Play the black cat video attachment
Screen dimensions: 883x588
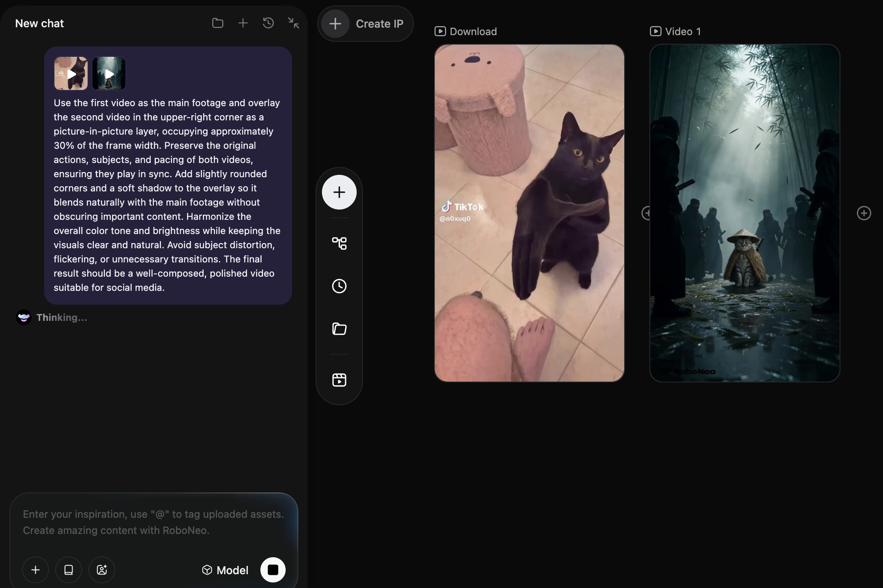tap(71, 73)
